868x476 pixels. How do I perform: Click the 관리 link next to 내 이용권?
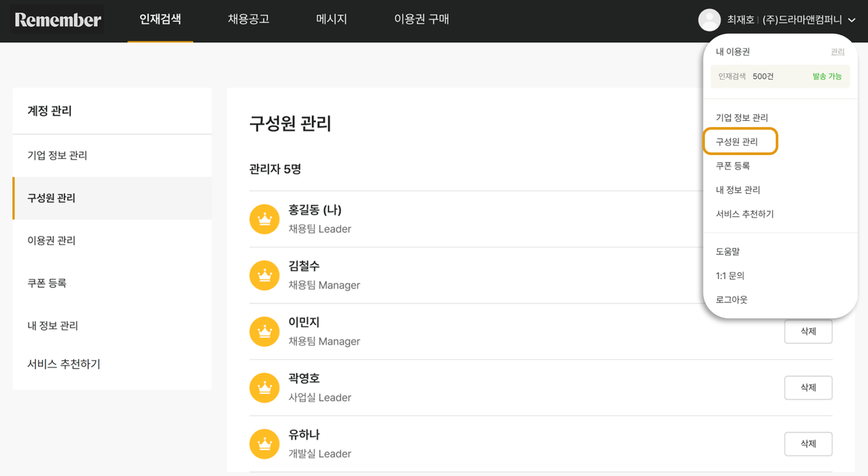pos(837,52)
